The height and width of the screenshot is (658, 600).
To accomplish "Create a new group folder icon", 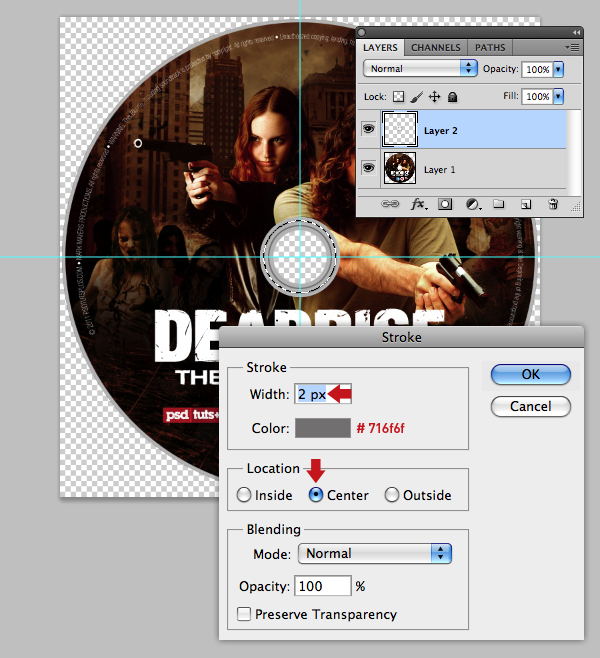I will point(498,204).
